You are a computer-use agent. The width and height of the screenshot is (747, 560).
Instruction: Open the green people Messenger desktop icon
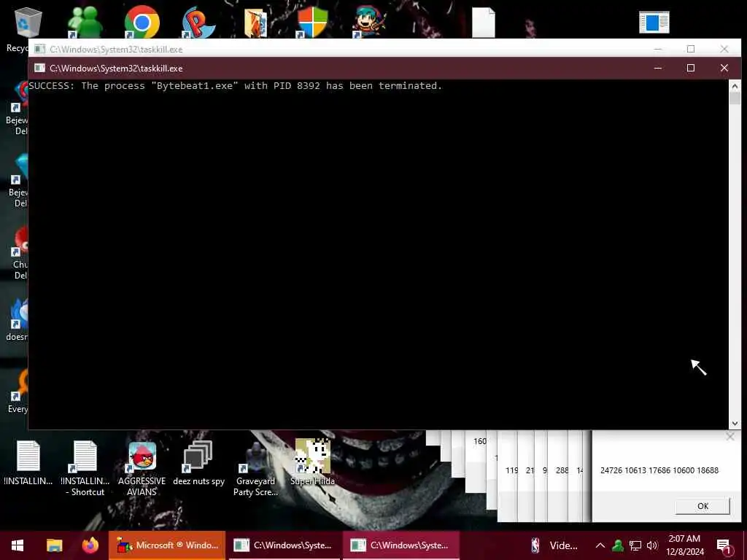85,22
